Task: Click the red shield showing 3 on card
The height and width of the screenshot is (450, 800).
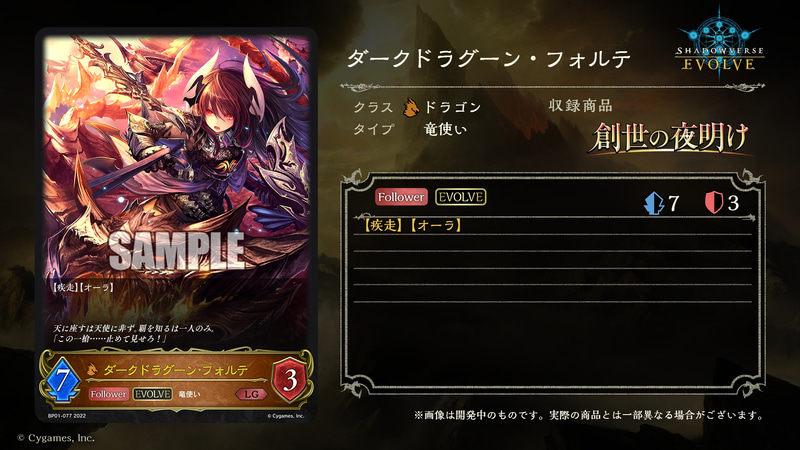Action: pyautogui.click(x=290, y=380)
